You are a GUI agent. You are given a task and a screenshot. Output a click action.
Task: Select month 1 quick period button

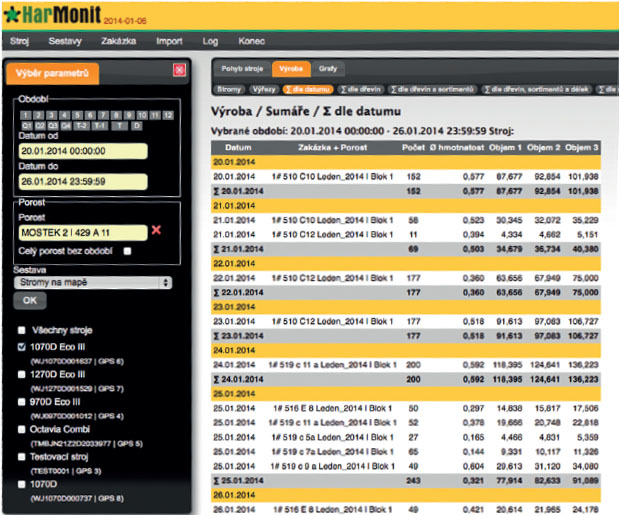click(25, 115)
